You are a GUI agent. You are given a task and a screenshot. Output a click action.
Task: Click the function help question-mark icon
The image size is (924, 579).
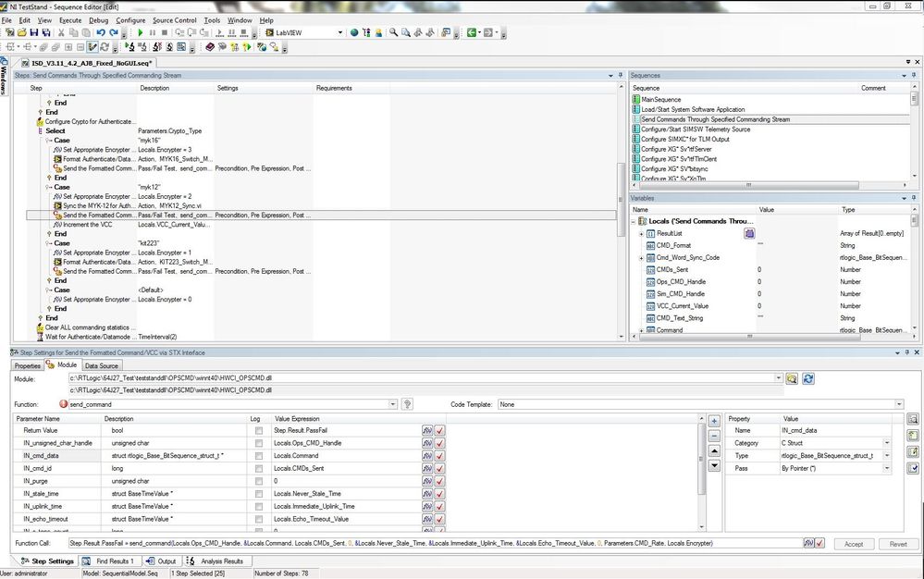tap(407, 404)
